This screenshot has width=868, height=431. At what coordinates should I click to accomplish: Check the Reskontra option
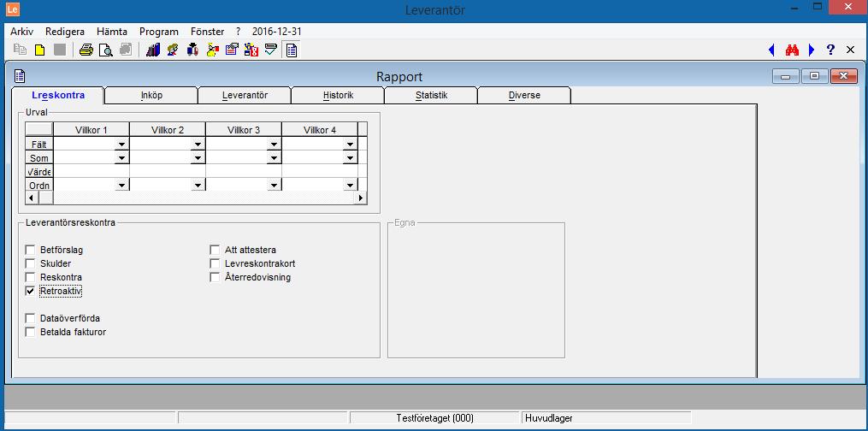(30, 277)
